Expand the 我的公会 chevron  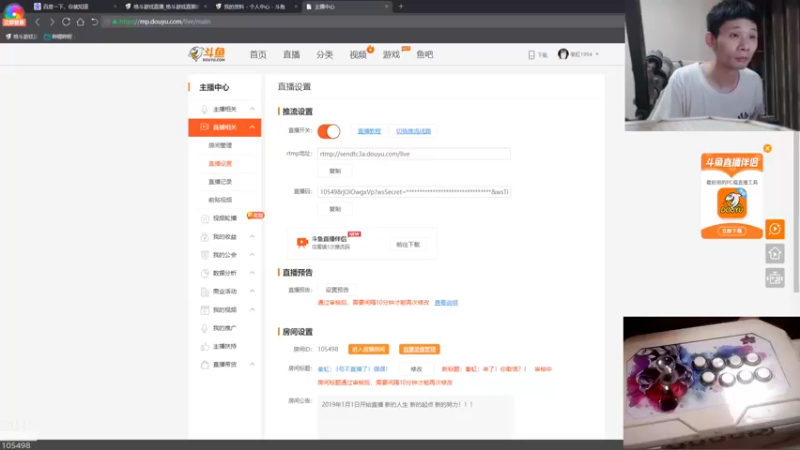pos(252,255)
